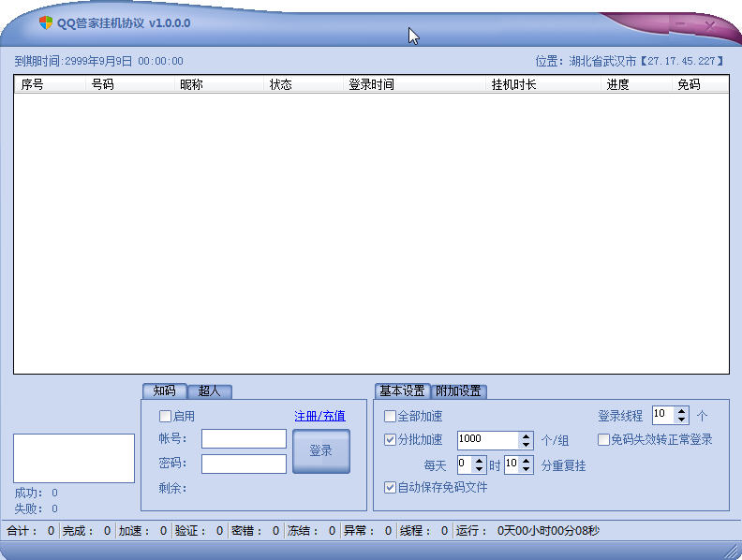Focus the 密码 input field
The height and width of the screenshot is (560, 742).
(244, 464)
